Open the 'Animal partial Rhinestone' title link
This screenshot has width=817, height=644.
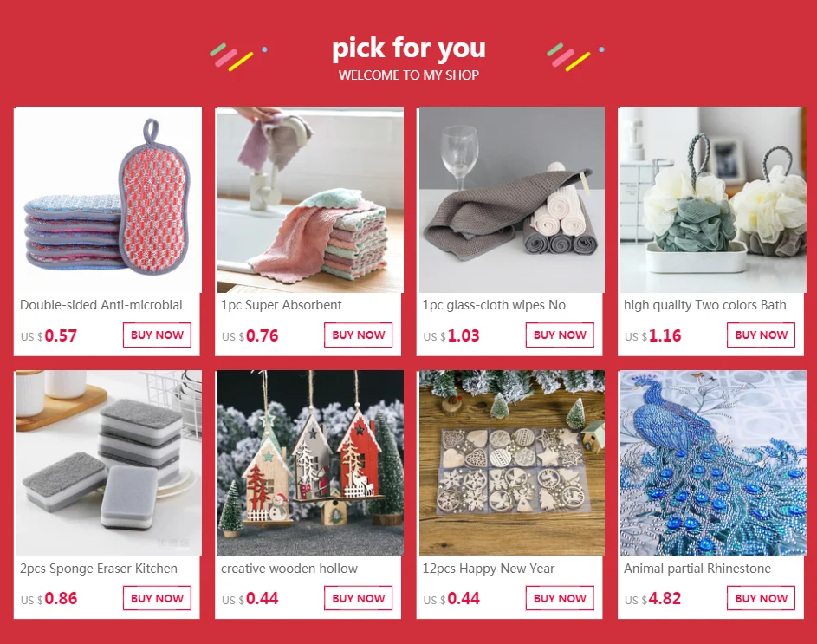[697, 569]
